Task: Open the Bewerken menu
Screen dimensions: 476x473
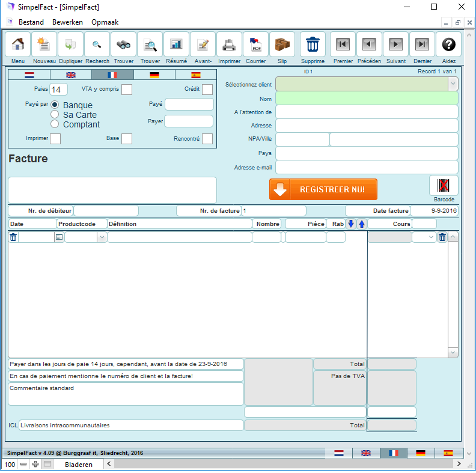Action: click(x=67, y=22)
